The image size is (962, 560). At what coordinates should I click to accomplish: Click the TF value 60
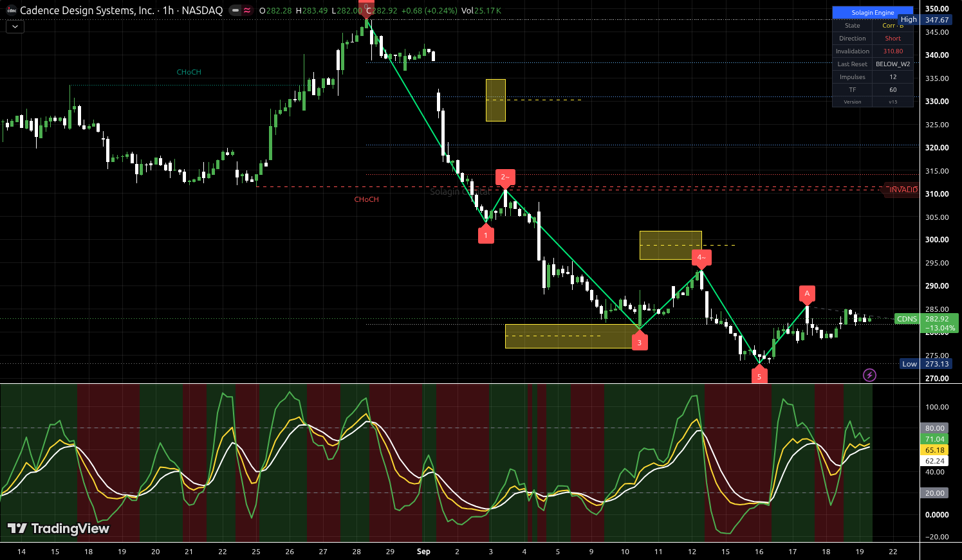(893, 90)
